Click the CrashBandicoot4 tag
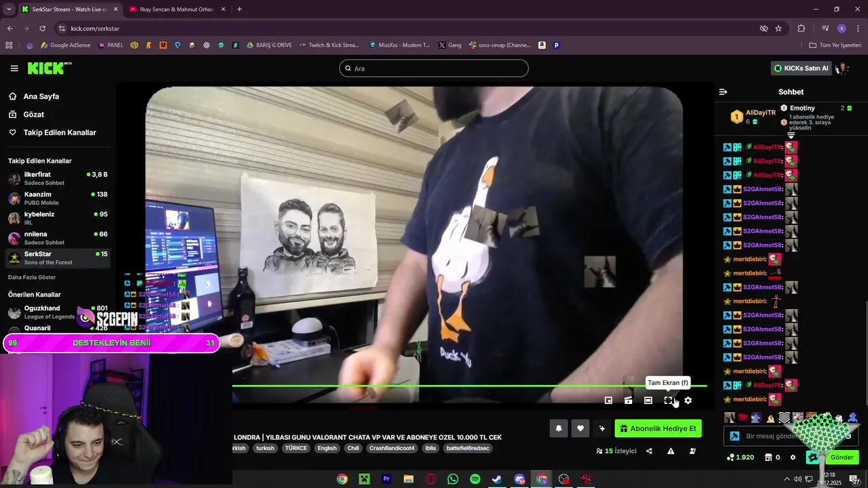 click(x=392, y=448)
